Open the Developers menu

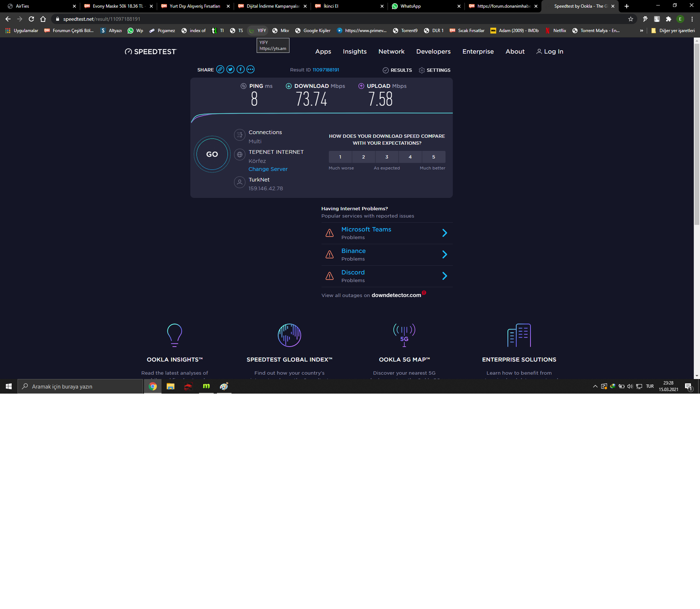pyautogui.click(x=433, y=52)
